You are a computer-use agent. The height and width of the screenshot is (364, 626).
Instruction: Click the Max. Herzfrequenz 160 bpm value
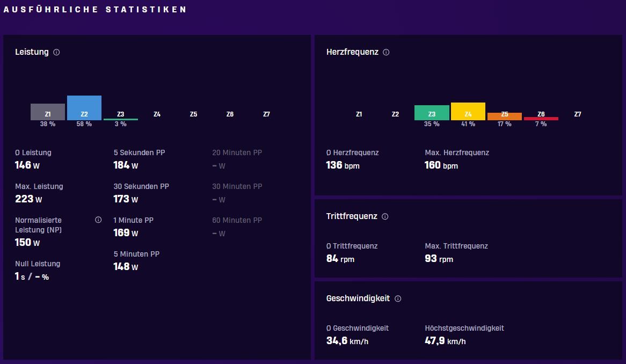441,165
